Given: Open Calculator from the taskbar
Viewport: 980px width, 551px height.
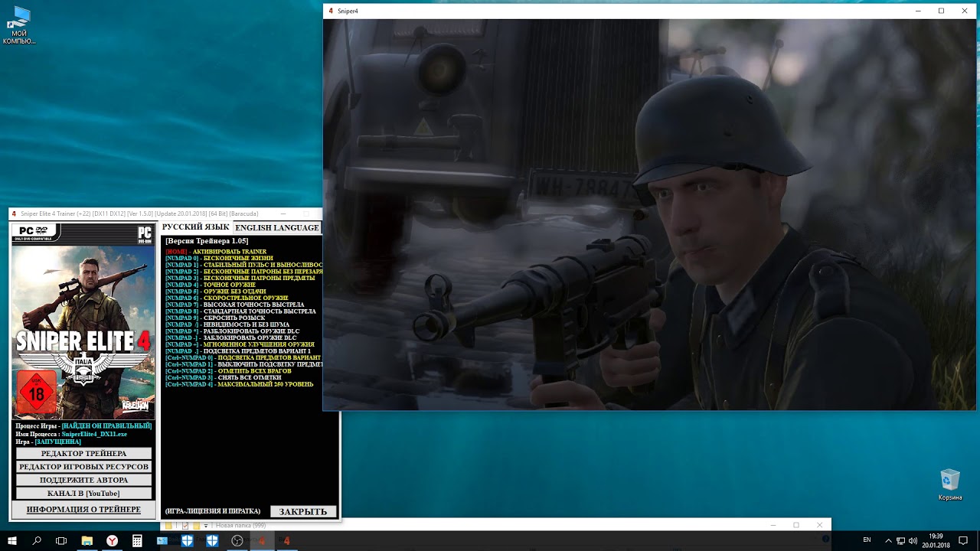Looking at the screenshot, I should (137, 541).
